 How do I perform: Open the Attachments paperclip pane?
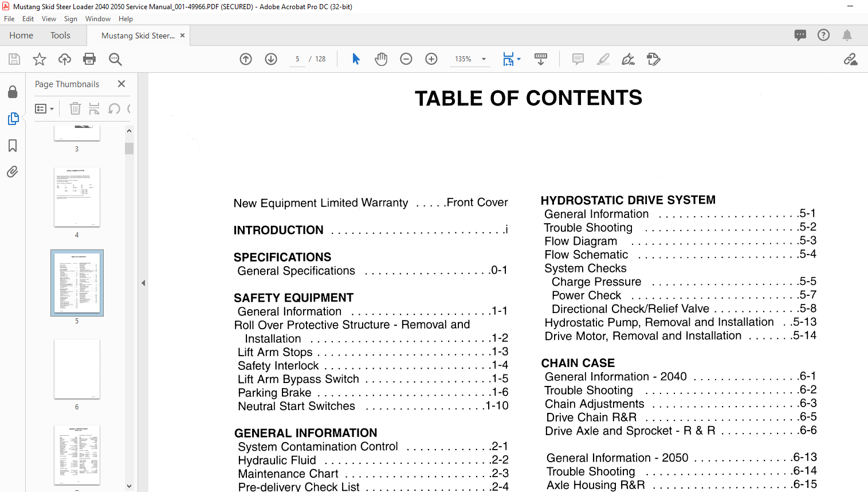tap(13, 172)
